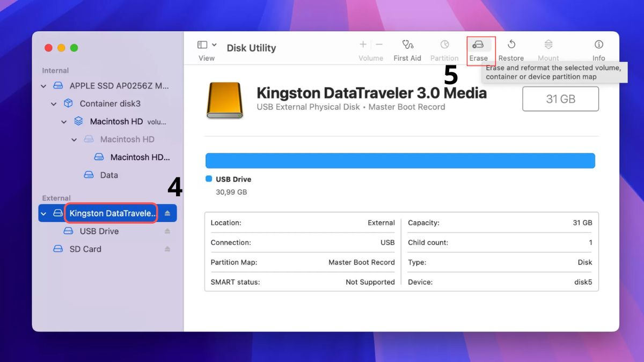The height and width of the screenshot is (362, 644).
Task: Select the Data volume in the sidebar
Action: tap(109, 175)
